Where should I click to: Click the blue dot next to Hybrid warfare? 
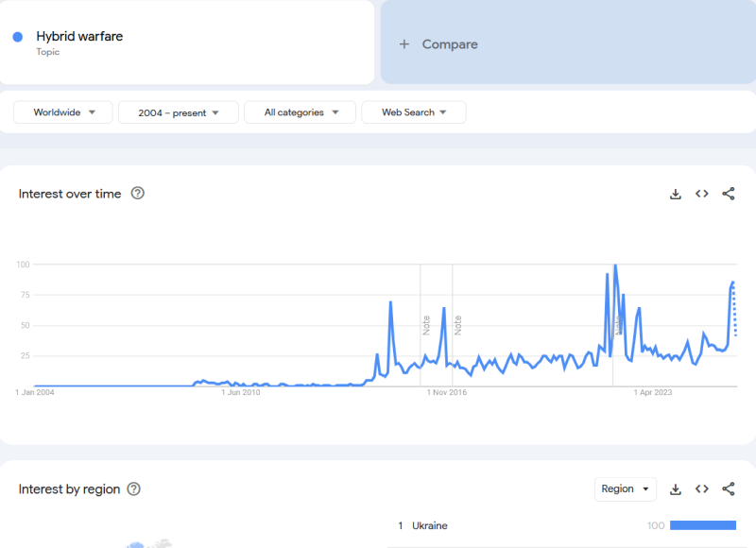coord(18,37)
